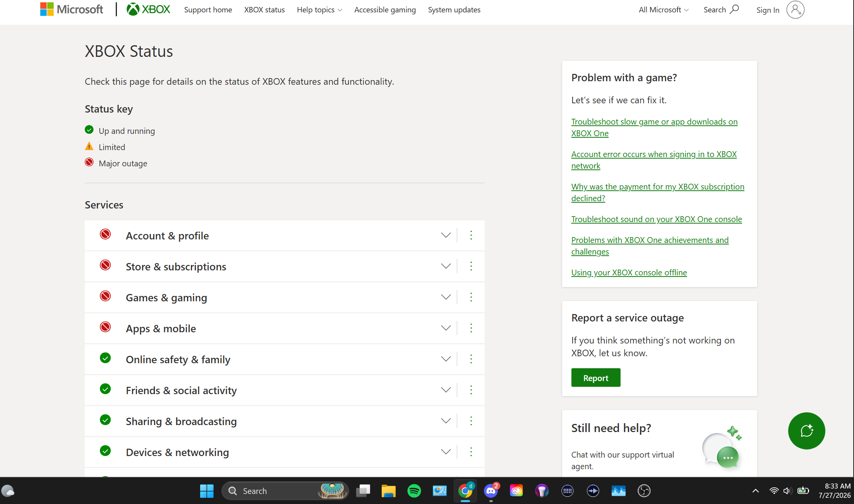Open the clock showing 8:33 AM
This screenshot has width=854, height=504.
(x=834, y=490)
